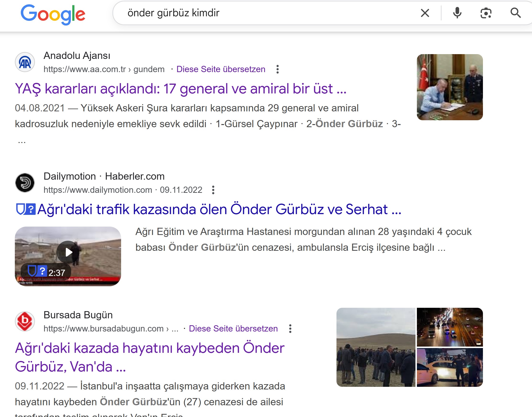Open Google Lens image search
532x417 pixels.
point(486,13)
